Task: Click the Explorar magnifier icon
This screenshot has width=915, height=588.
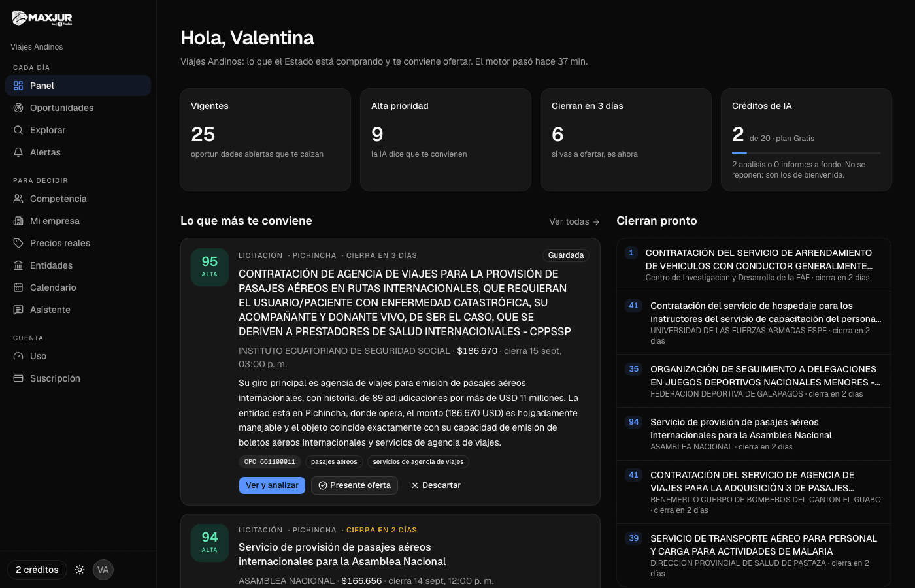Action: (x=18, y=130)
